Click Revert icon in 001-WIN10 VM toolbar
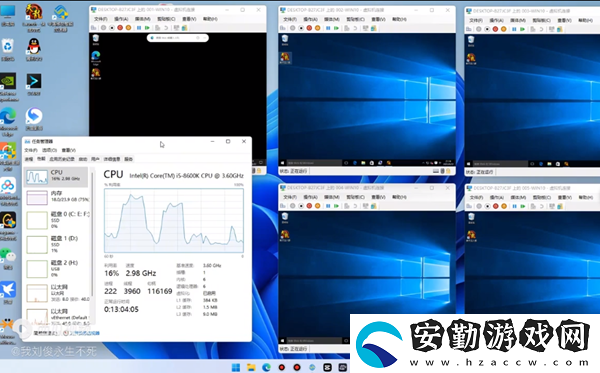This screenshot has height=373, width=600. tap(166, 28)
